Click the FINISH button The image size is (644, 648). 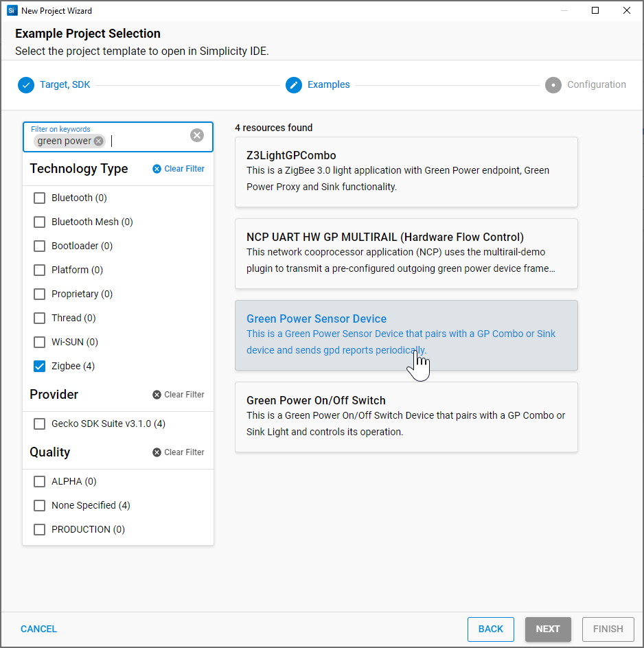608,629
